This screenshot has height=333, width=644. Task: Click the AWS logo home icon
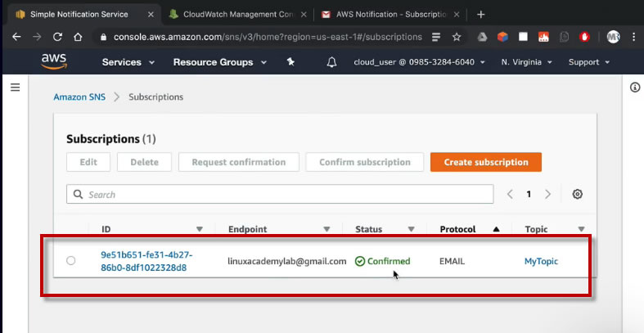[x=54, y=62]
